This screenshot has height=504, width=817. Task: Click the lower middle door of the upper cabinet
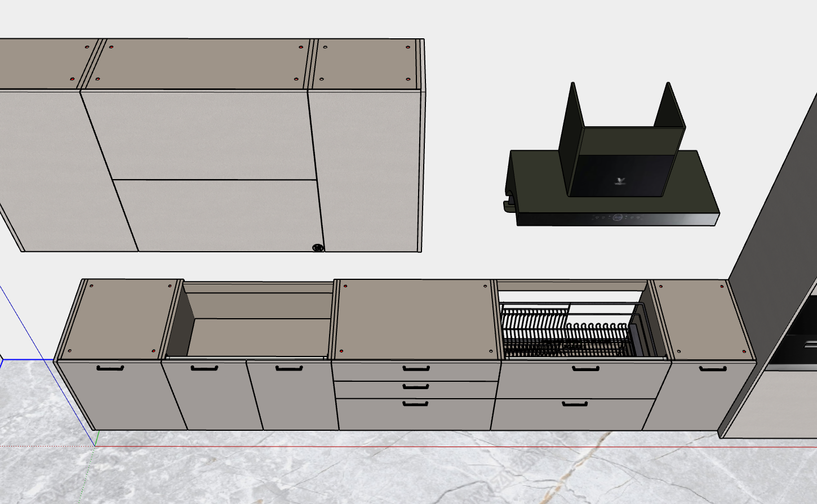coord(220,214)
